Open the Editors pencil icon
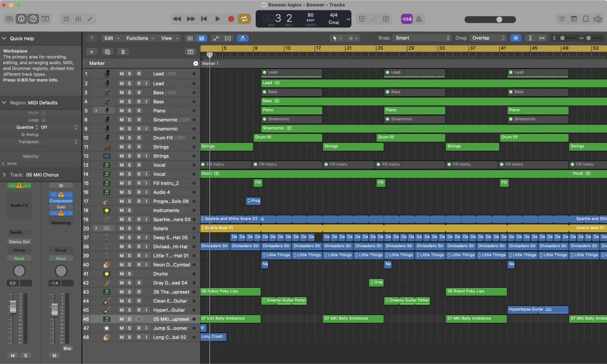The width and height of the screenshot is (607, 364). [x=90, y=19]
